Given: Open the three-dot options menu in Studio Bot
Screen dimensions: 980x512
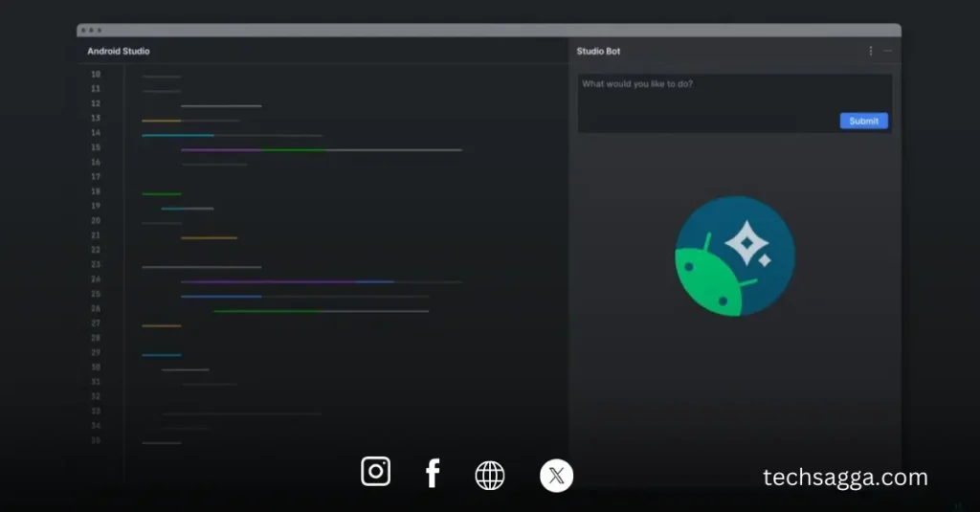Looking at the screenshot, I should point(870,51).
